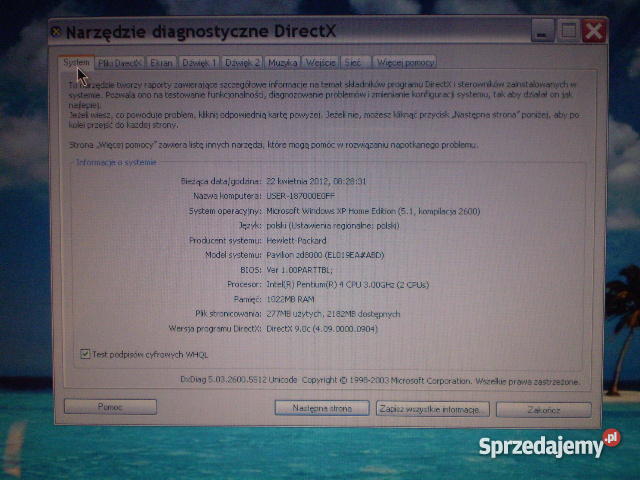The width and height of the screenshot is (640, 480).
Task: Click the Nazwa komputera label
Action: coord(227,196)
